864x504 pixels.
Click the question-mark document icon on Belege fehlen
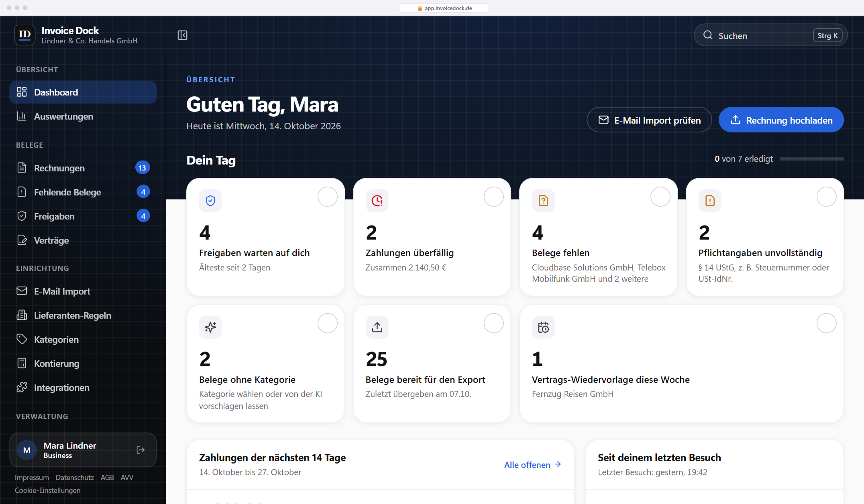click(543, 201)
